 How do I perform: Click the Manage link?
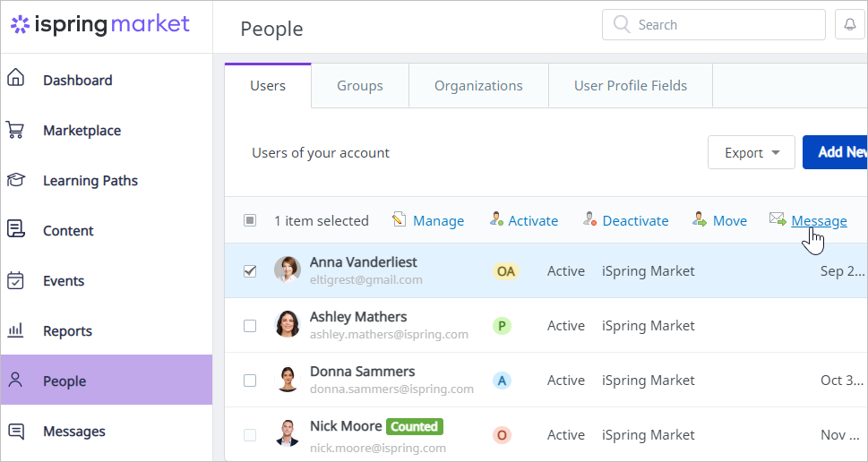(438, 221)
